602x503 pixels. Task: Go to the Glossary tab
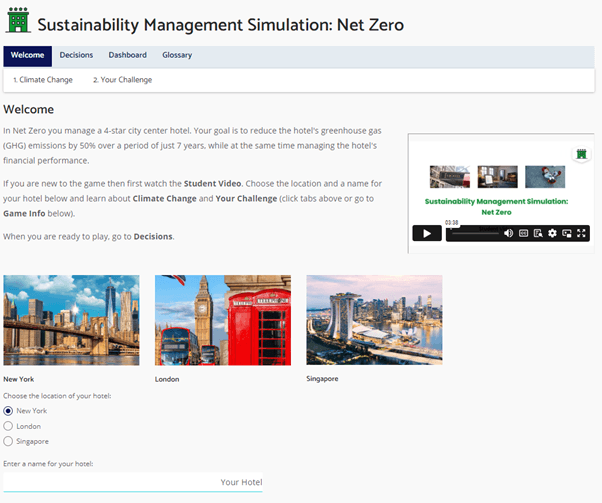click(x=177, y=56)
